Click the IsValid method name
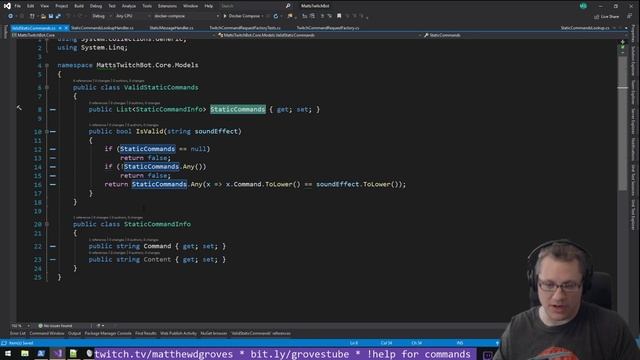Image resolution: width=640 pixels, height=360 pixels. pos(149,131)
